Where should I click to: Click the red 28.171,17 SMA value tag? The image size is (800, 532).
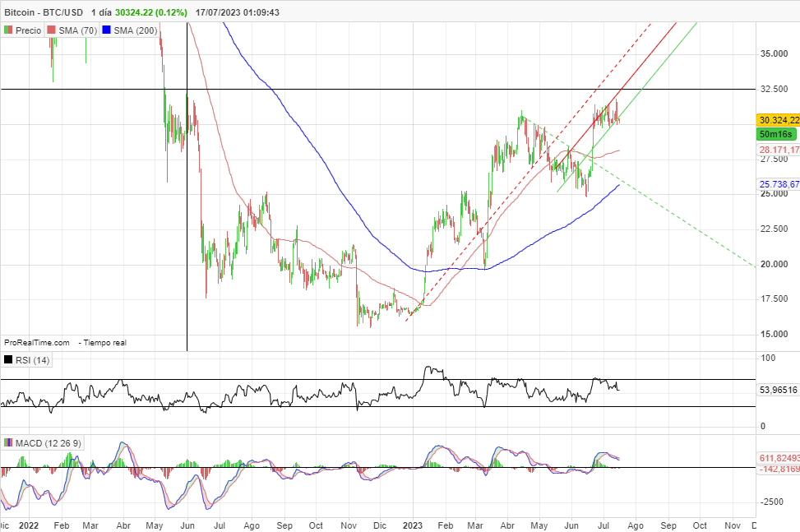tap(779, 150)
